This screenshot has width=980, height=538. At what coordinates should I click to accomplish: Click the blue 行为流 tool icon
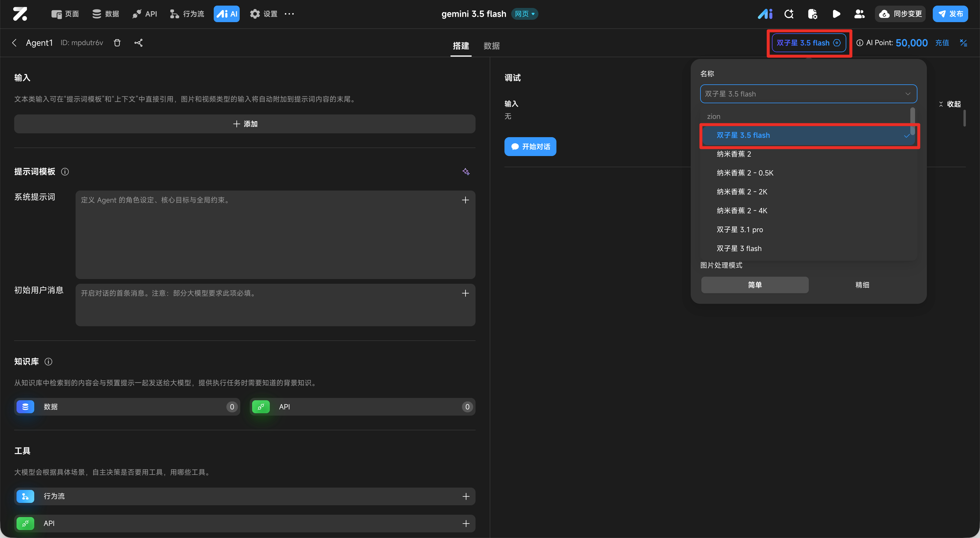25,496
